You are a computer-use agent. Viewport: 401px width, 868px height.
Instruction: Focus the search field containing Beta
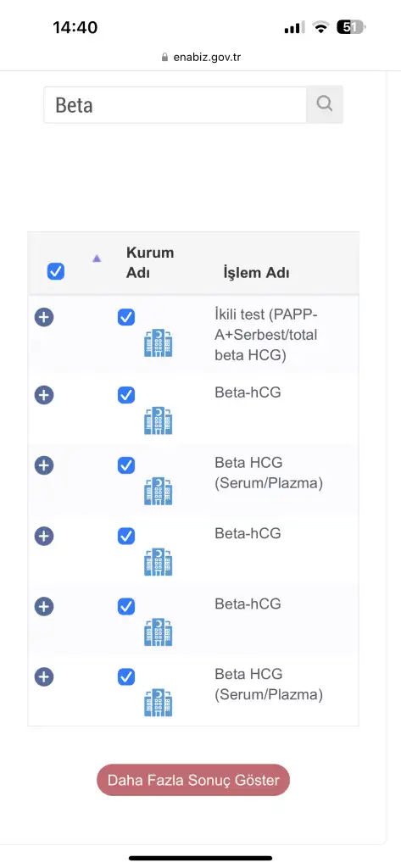175,104
